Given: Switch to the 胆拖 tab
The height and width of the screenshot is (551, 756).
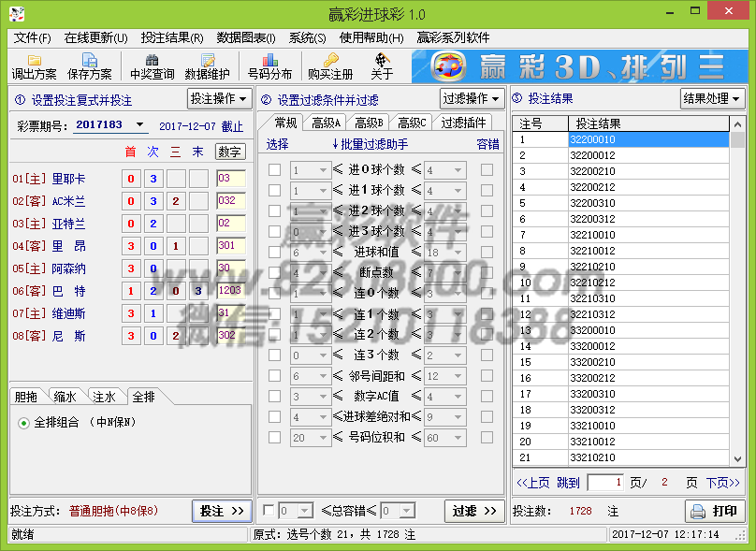Looking at the screenshot, I should (x=26, y=397).
